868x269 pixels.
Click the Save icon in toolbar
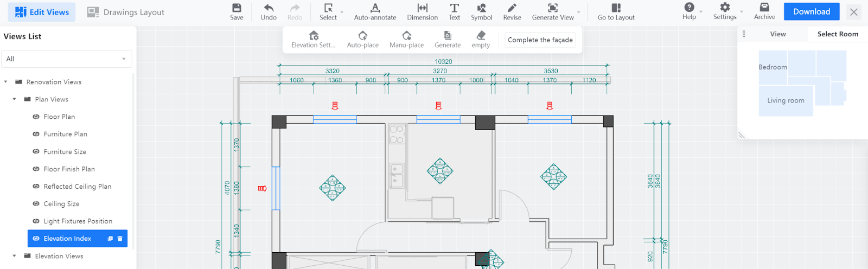click(x=237, y=11)
